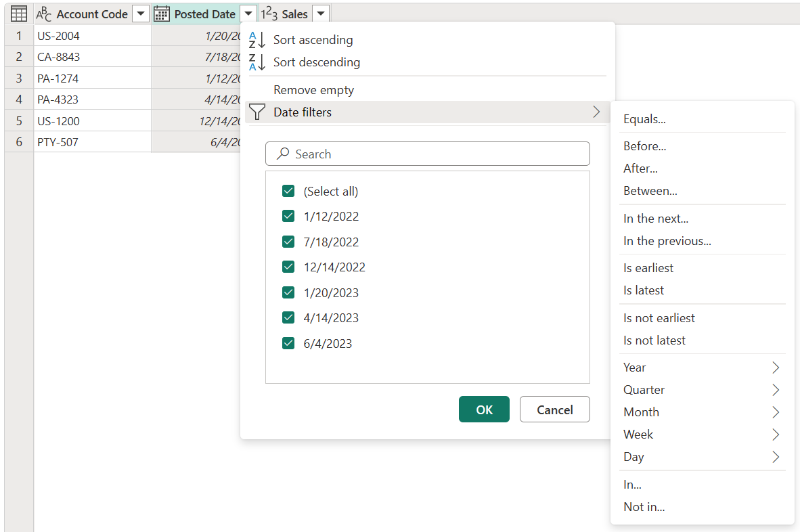Open the Account Code filter dropdown
The height and width of the screenshot is (532, 800).
coord(140,13)
